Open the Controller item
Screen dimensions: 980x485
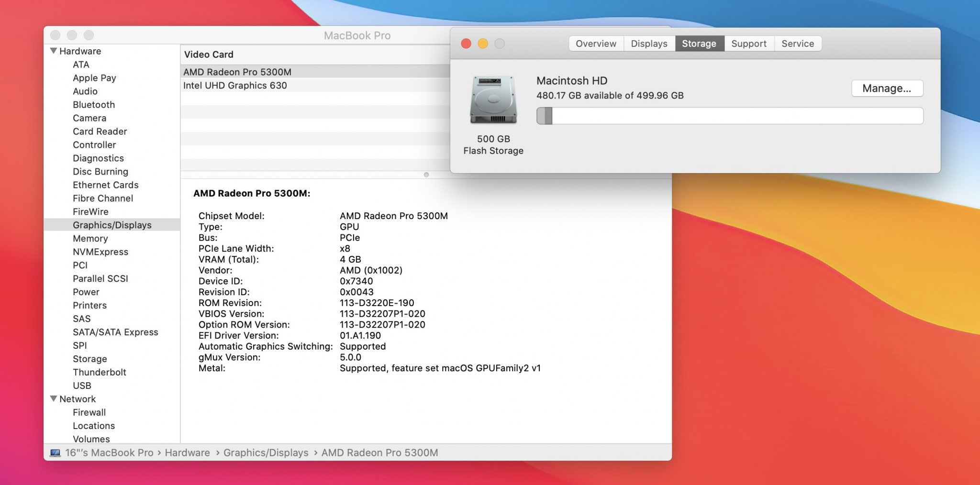[x=94, y=145]
